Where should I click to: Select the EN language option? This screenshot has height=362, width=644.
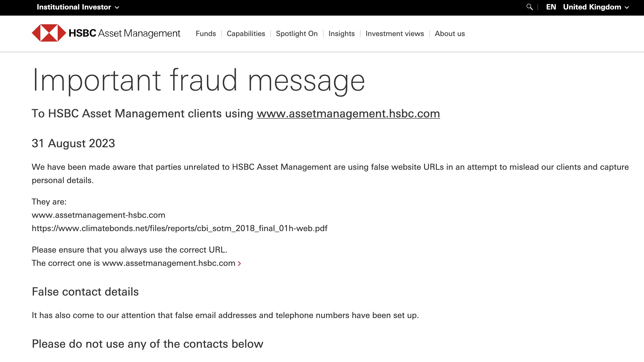pos(551,7)
